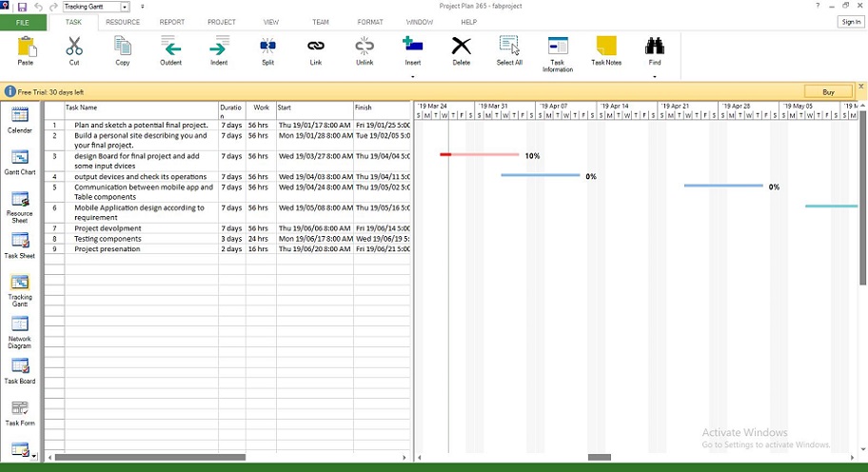Switch to the RESOURCE tab

[x=123, y=22]
